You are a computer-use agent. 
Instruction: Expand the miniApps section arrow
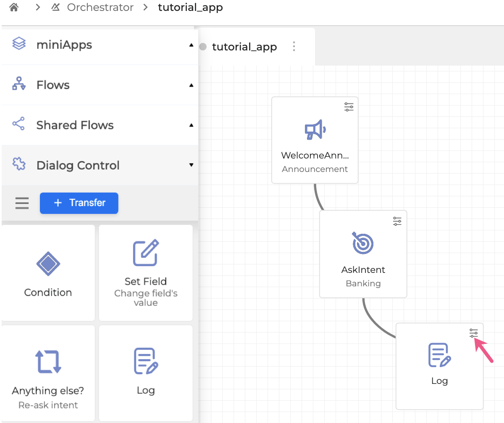click(192, 45)
